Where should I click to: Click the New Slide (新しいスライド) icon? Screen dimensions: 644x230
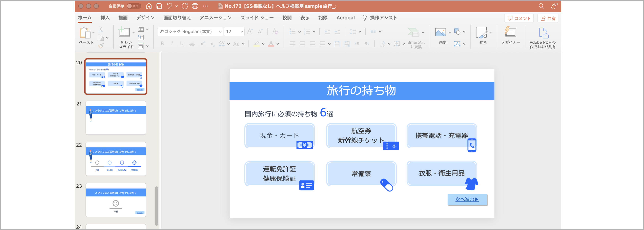click(x=124, y=32)
